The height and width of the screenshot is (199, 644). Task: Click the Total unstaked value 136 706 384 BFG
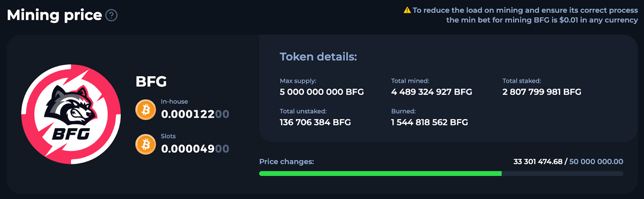coord(315,122)
